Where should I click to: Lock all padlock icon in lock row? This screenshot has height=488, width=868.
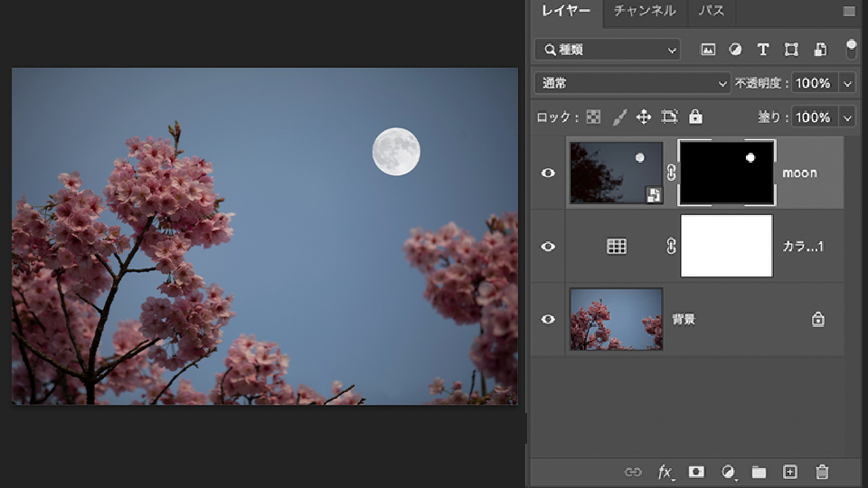tap(695, 117)
